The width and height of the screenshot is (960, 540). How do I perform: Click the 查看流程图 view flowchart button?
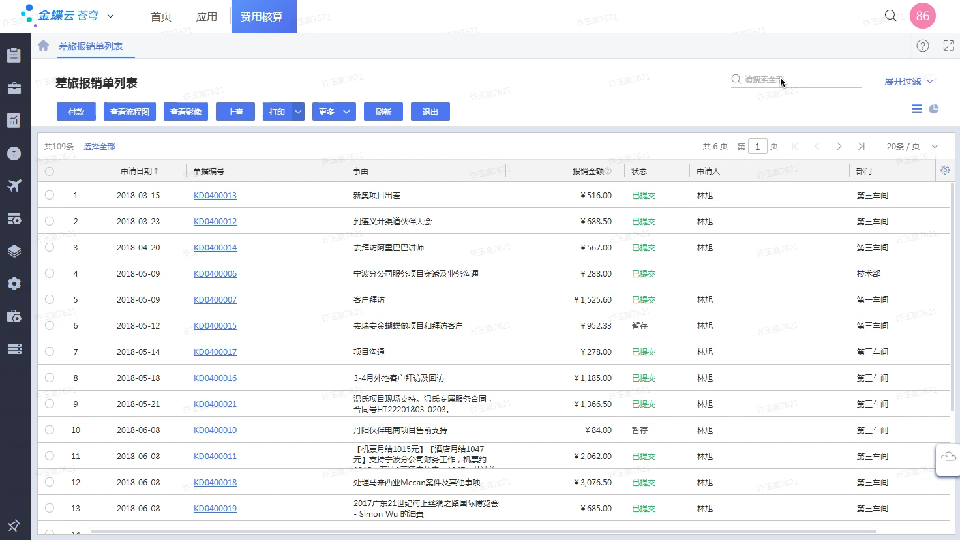click(130, 111)
